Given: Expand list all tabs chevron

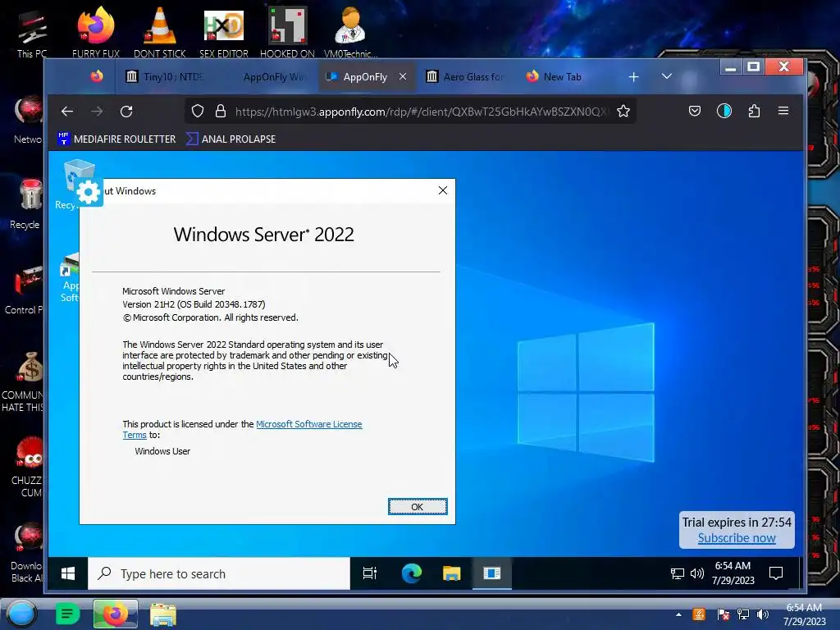Looking at the screenshot, I should 666,76.
